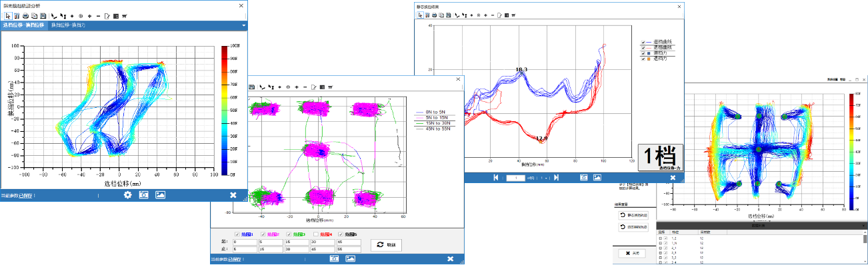The height and width of the screenshot is (265, 868).
Task: Open chart settings icon next to pointer tool
Action: 17,16
